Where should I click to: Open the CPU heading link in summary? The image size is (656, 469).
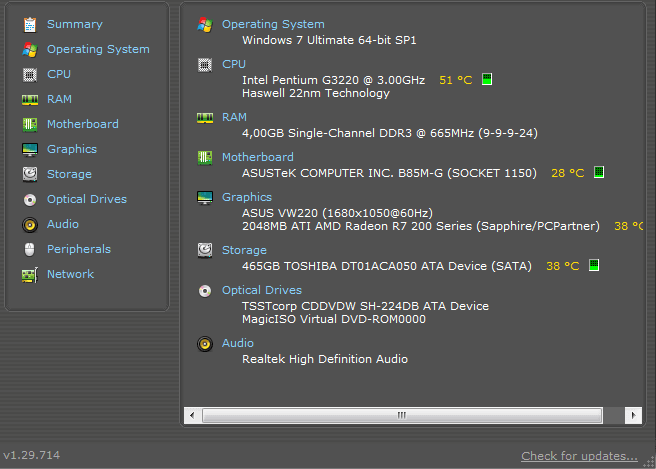coord(233,64)
